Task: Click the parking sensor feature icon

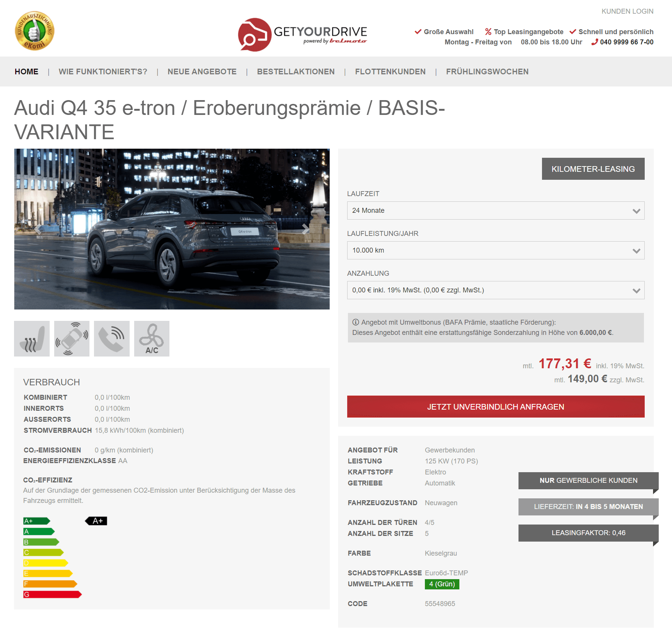Action: click(72, 339)
